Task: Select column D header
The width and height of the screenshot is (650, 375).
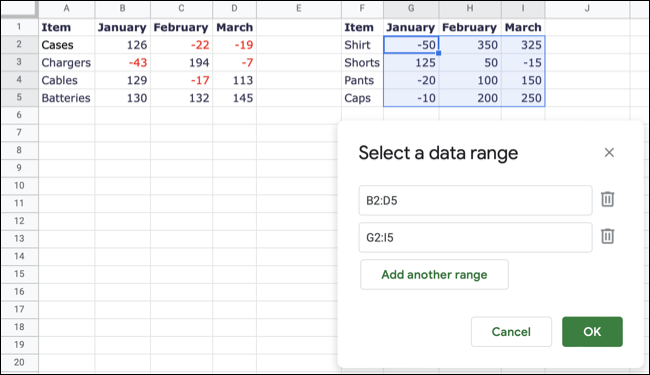Action: click(x=234, y=9)
